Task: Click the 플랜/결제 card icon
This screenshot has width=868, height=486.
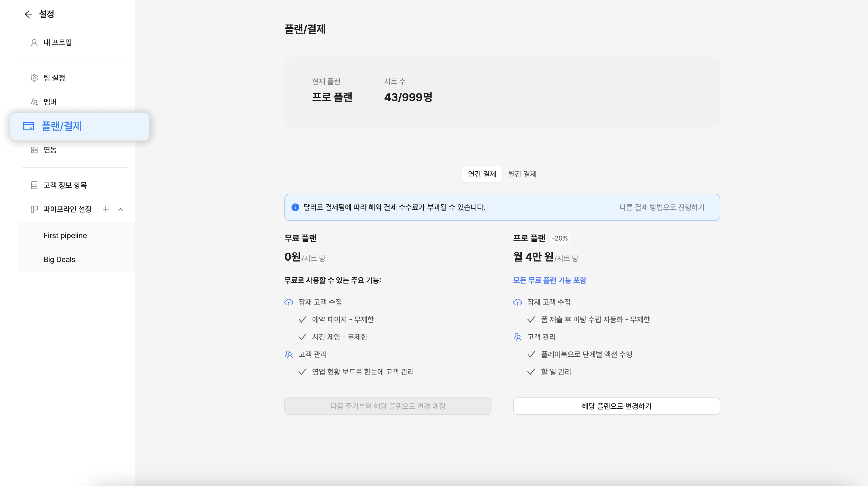Action: point(29,126)
